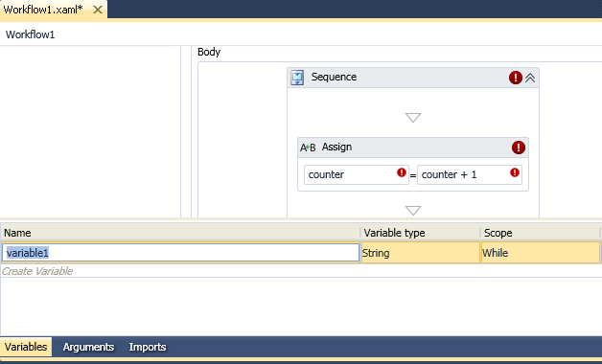Click error icon in 'counter + 1' field
Image resolution: width=602 pixels, height=364 pixels.
(x=515, y=172)
